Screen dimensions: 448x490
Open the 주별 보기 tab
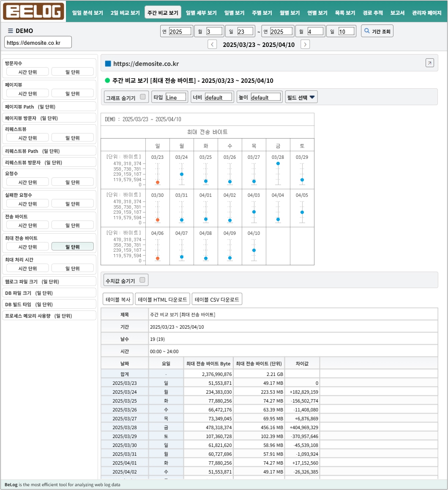coord(262,13)
